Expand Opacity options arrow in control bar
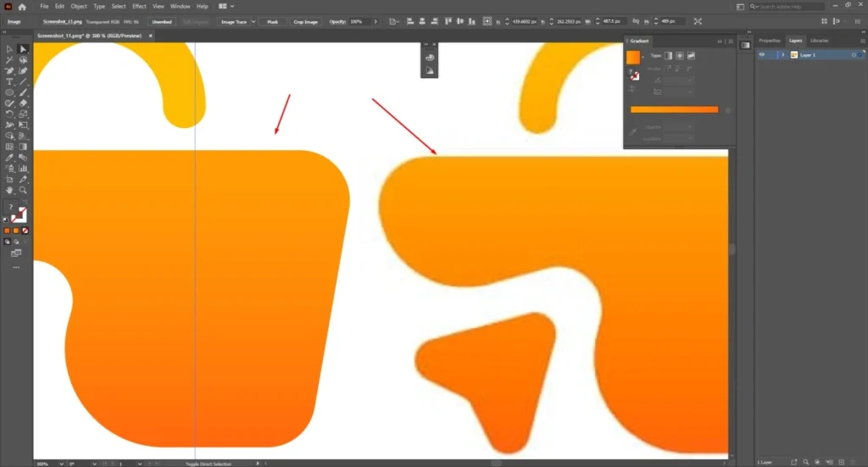This screenshot has width=868, height=467. click(376, 21)
